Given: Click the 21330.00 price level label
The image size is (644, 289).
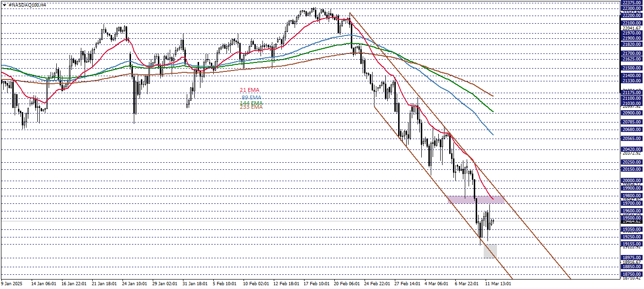Looking at the screenshot, I should 632,81.
